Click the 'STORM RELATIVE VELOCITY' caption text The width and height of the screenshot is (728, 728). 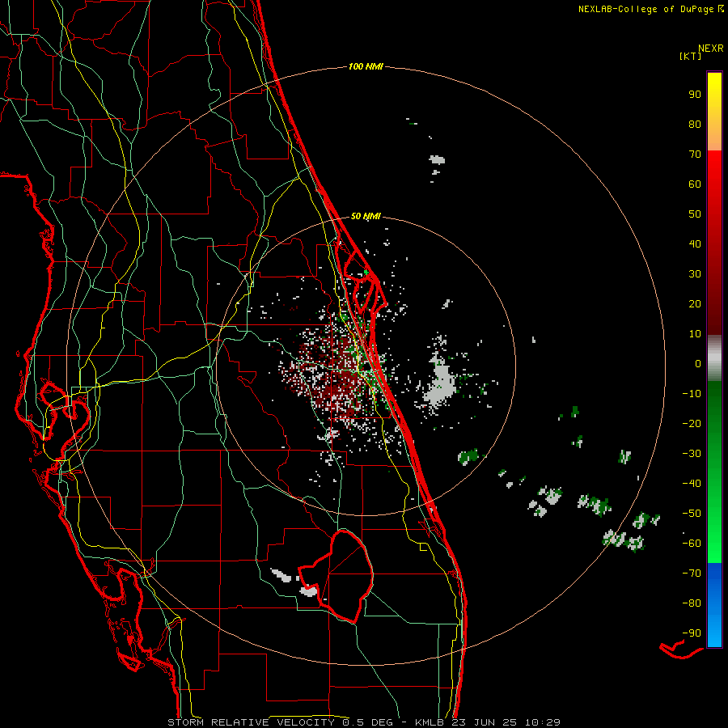[251, 722]
